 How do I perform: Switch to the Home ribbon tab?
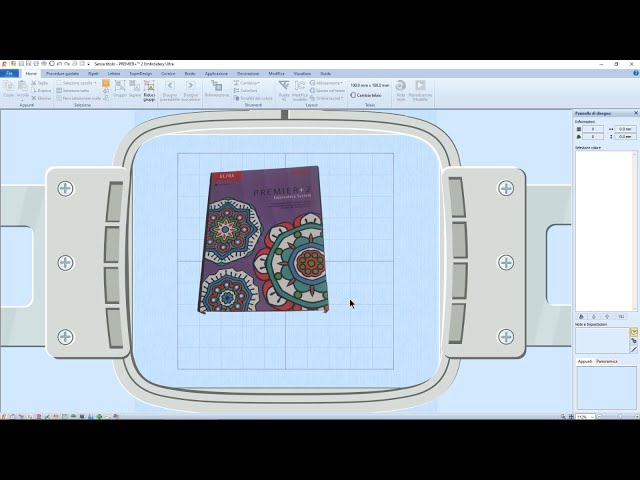31,74
